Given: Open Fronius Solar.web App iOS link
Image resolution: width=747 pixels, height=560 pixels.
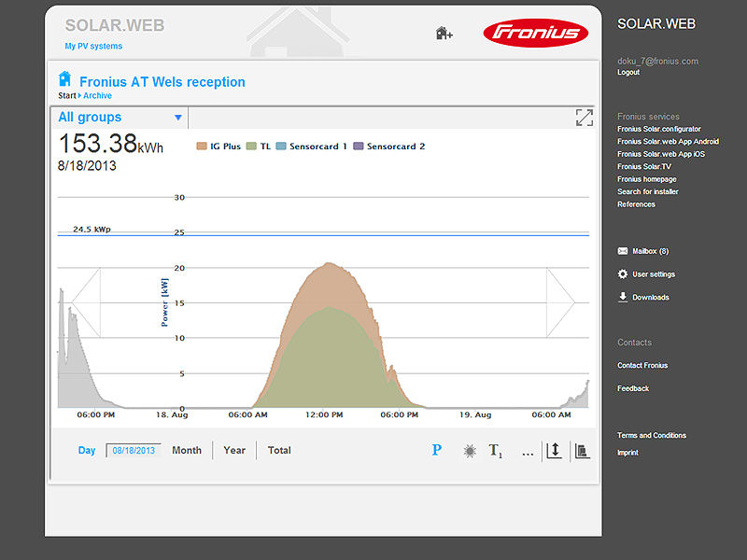Looking at the screenshot, I should coord(661,154).
